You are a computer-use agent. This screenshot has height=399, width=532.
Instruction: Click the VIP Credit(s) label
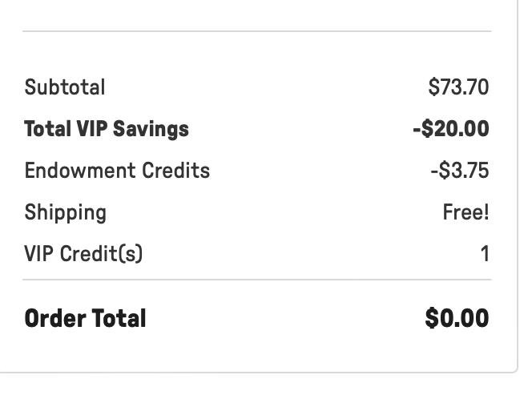(x=83, y=254)
